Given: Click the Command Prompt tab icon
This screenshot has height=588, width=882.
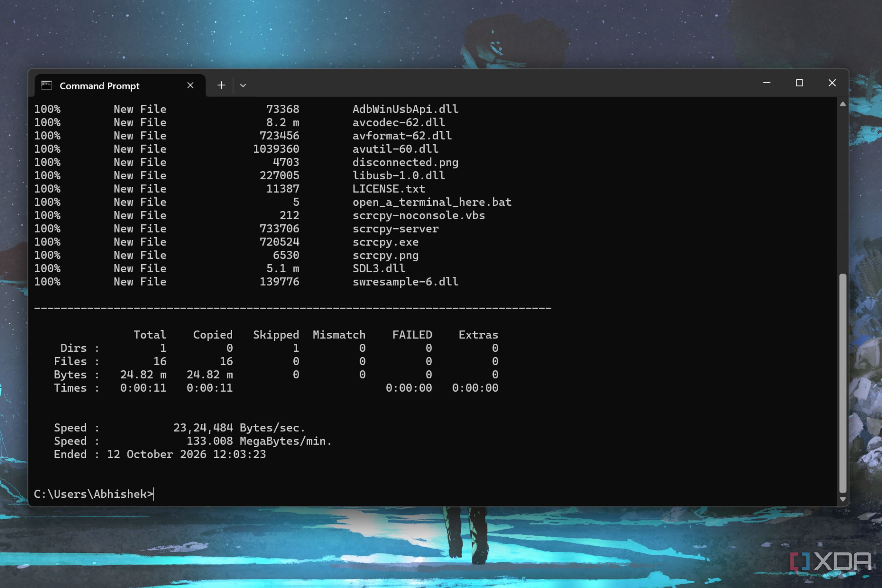Looking at the screenshot, I should [46, 86].
